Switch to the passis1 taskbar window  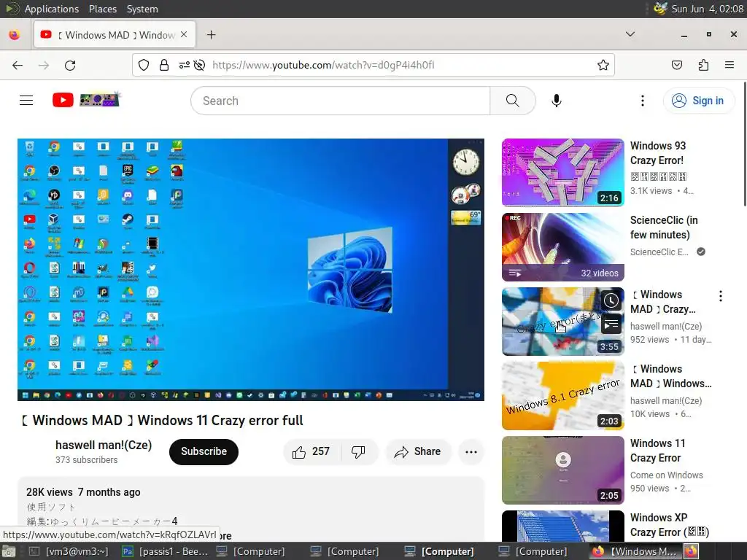click(x=165, y=551)
